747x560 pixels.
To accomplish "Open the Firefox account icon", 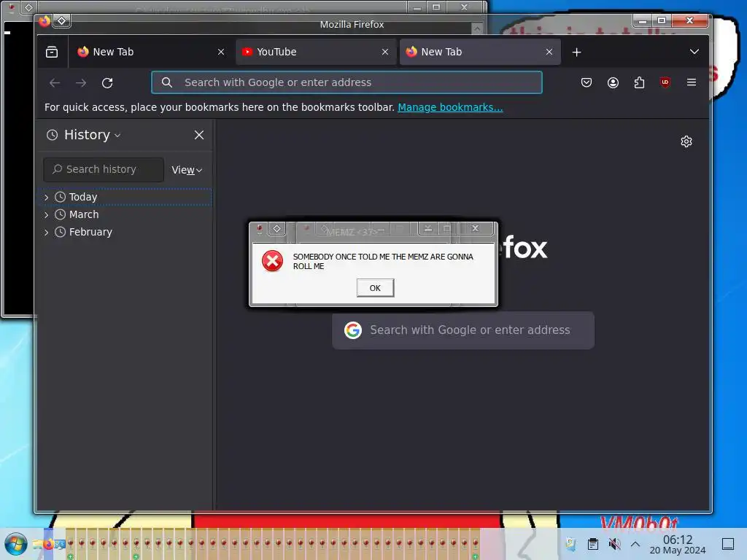I will [x=613, y=82].
